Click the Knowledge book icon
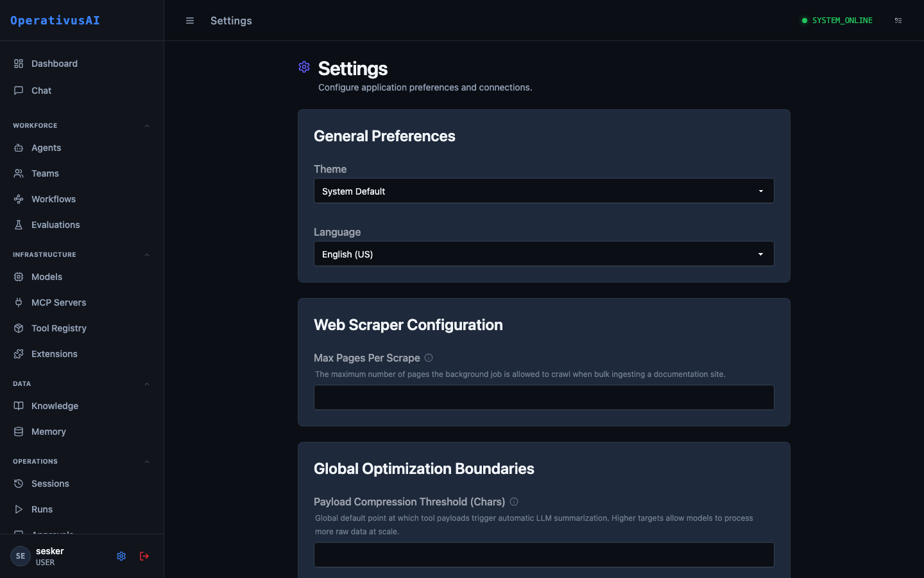Screen dimensions: 924x578 click(19, 406)
